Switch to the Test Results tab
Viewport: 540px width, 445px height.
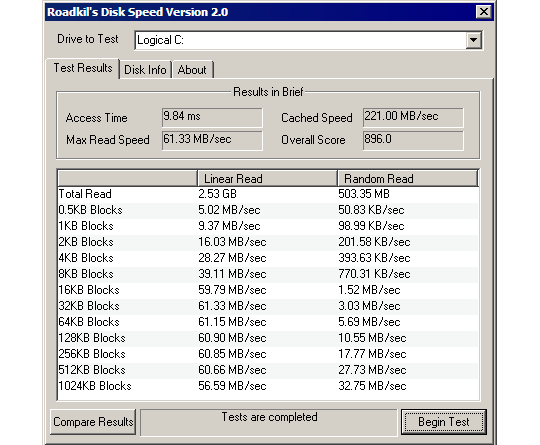[83, 68]
